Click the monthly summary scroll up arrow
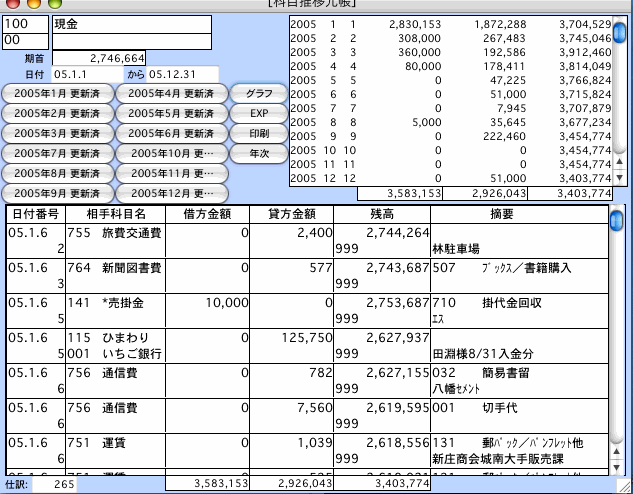This screenshot has width=633, height=494. coord(619,162)
